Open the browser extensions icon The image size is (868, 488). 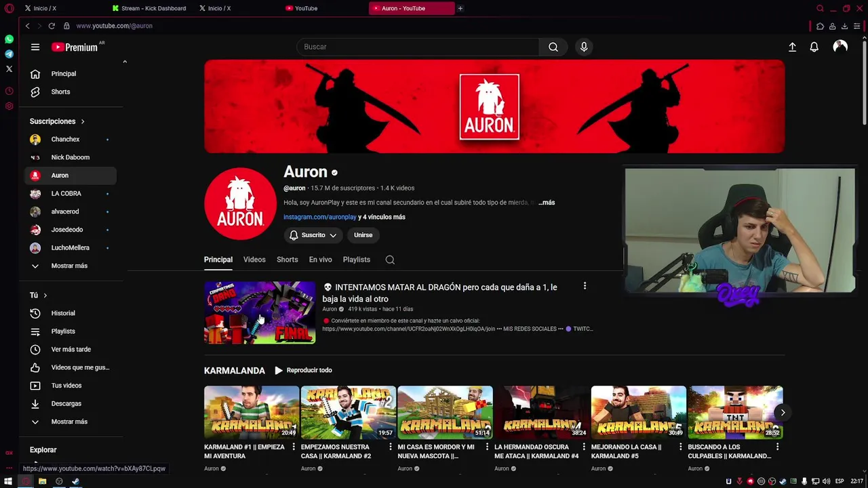point(820,26)
